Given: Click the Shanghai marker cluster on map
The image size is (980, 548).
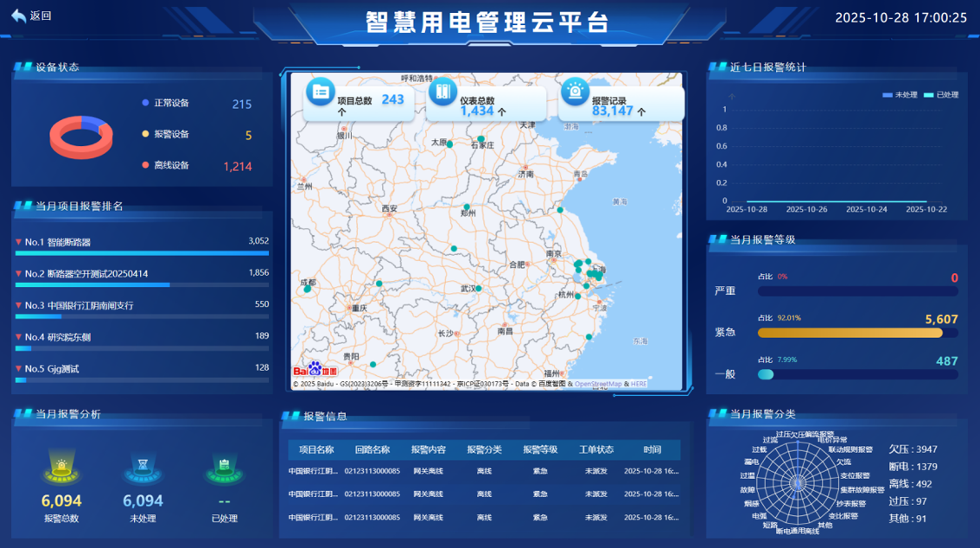Looking at the screenshot, I should (x=590, y=271).
